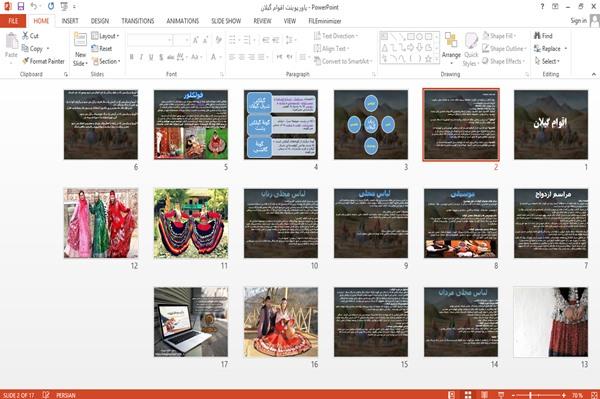Open the Section dropdown
The height and width of the screenshot is (399, 600).
point(106,61)
